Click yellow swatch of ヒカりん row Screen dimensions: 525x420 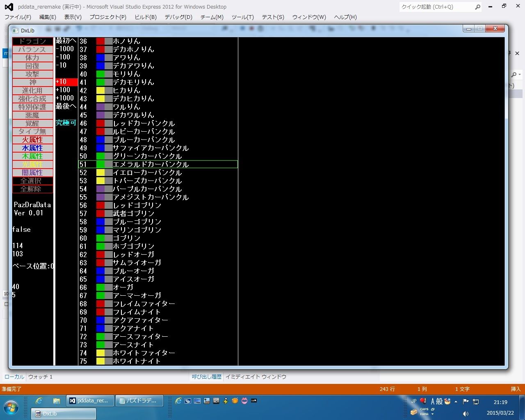pyautogui.click(x=100, y=90)
